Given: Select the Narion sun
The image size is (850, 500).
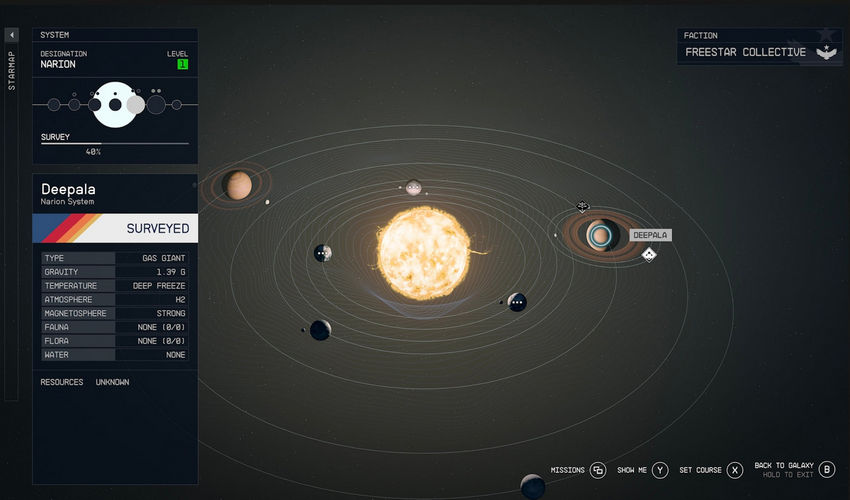Looking at the screenshot, I should click(424, 253).
